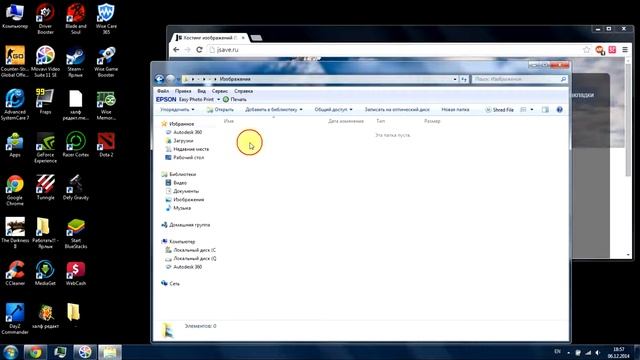Launch Advanced SystemCare 7 shortcut
This screenshot has height=360, width=640.
pos(15,105)
